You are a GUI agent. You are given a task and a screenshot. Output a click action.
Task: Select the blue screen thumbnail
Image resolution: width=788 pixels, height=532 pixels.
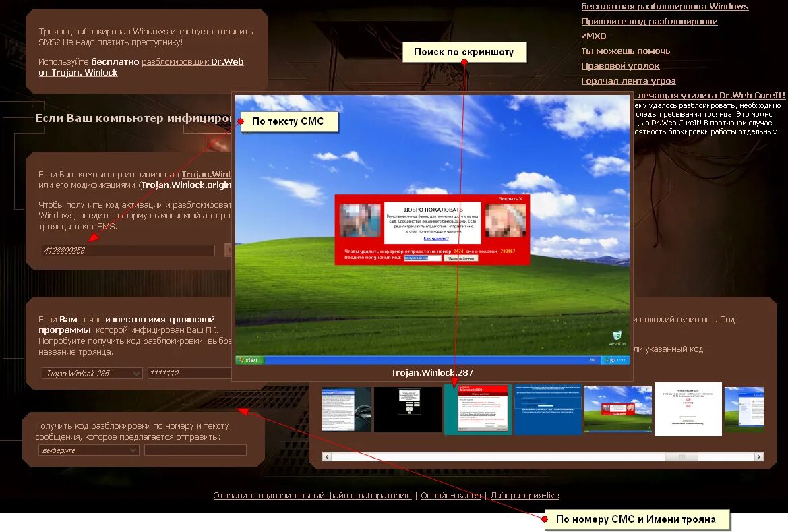pyautogui.click(x=548, y=409)
